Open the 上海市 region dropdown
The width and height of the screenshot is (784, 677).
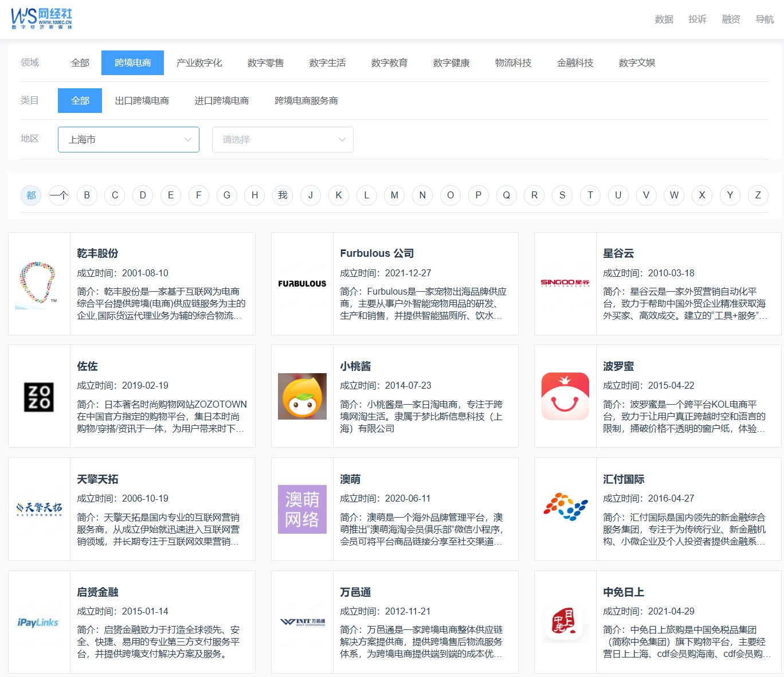click(128, 139)
